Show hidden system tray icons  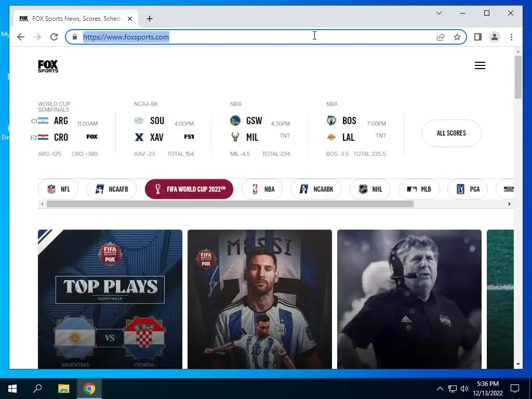(x=440, y=389)
